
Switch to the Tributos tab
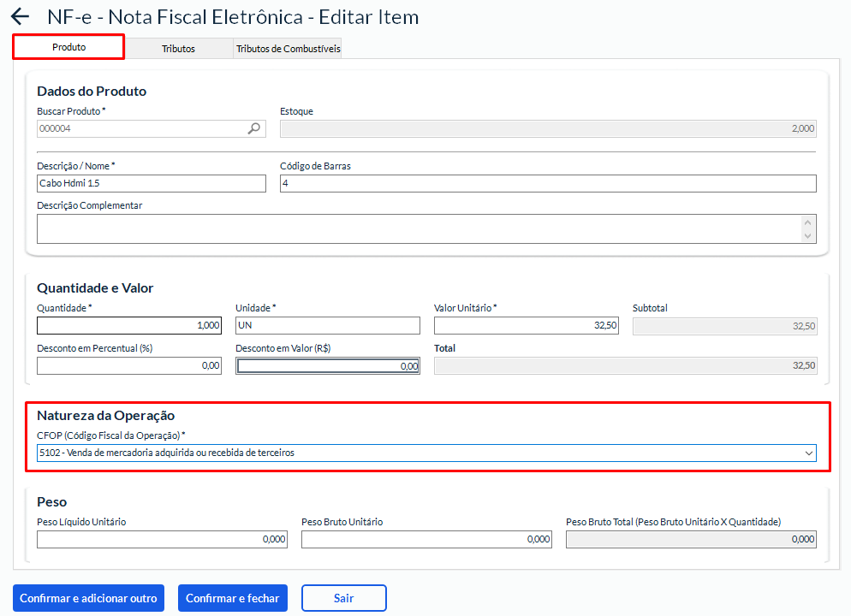178,49
